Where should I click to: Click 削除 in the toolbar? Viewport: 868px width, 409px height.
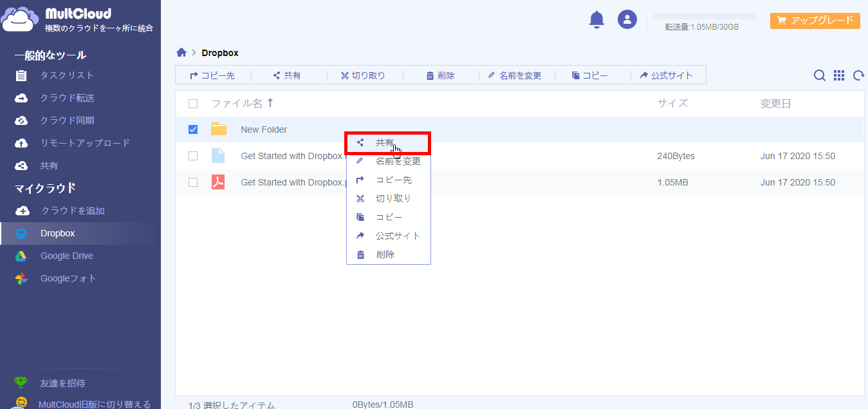pyautogui.click(x=441, y=75)
